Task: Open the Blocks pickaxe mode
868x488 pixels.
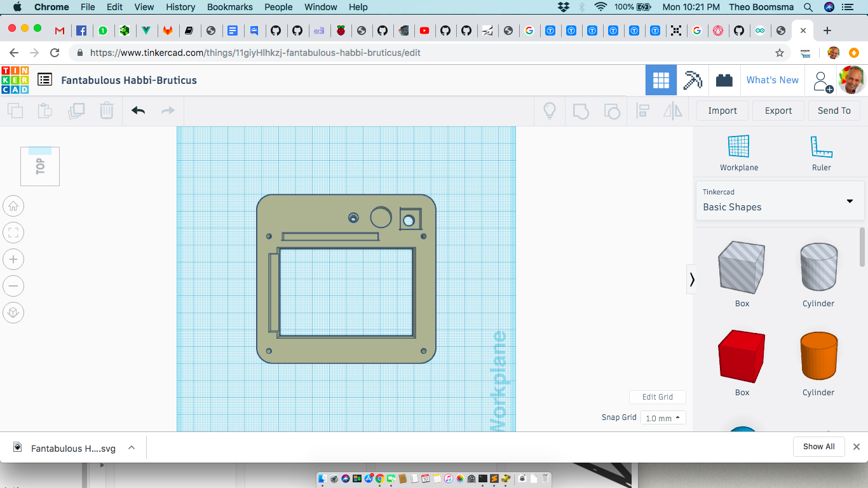Action: [693, 80]
